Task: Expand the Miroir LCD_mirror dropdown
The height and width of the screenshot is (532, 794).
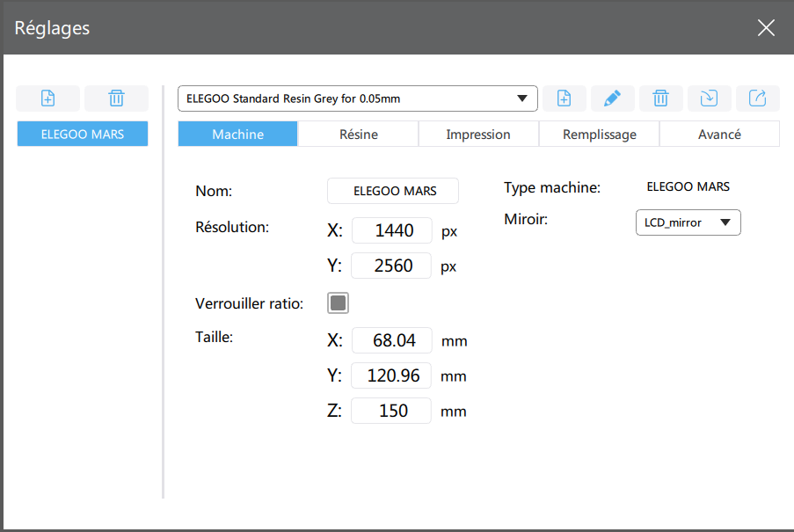Action: pos(688,222)
